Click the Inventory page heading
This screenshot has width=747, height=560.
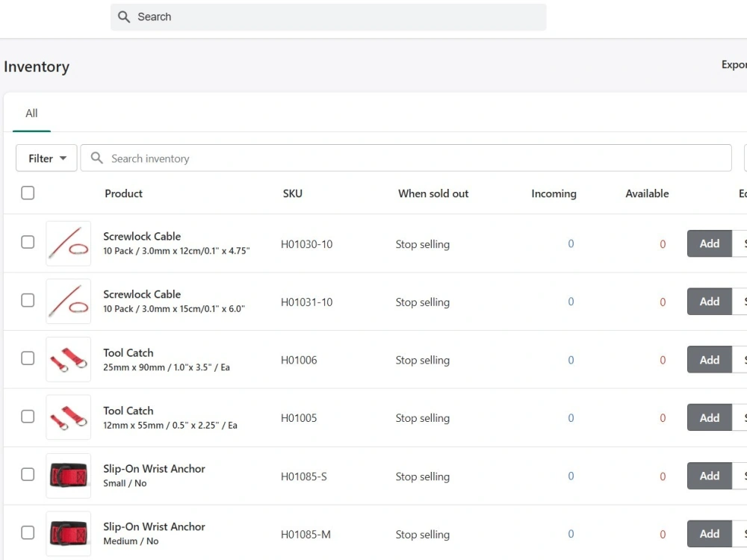click(x=37, y=66)
